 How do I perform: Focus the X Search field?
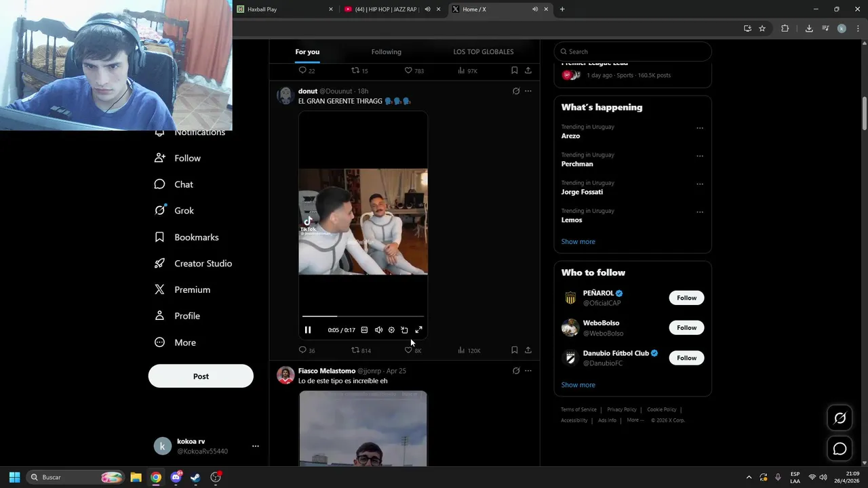pyautogui.click(x=633, y=52)
